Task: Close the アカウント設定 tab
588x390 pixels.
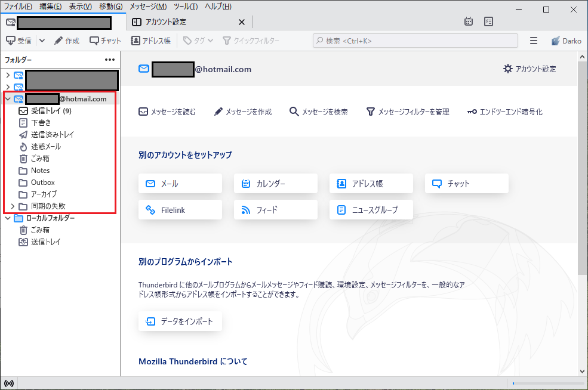Action: pyautogui.click(x=242, y=22)
